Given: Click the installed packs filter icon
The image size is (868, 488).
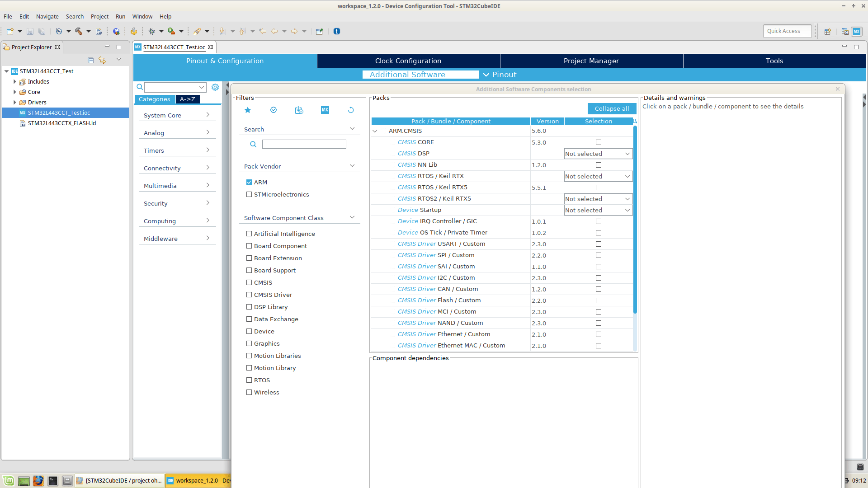Looking at the screenshot, I should [299, 110].
